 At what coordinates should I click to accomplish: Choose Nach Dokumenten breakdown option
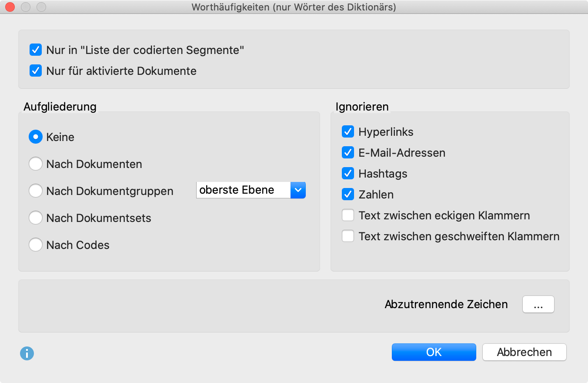[36, 164]
